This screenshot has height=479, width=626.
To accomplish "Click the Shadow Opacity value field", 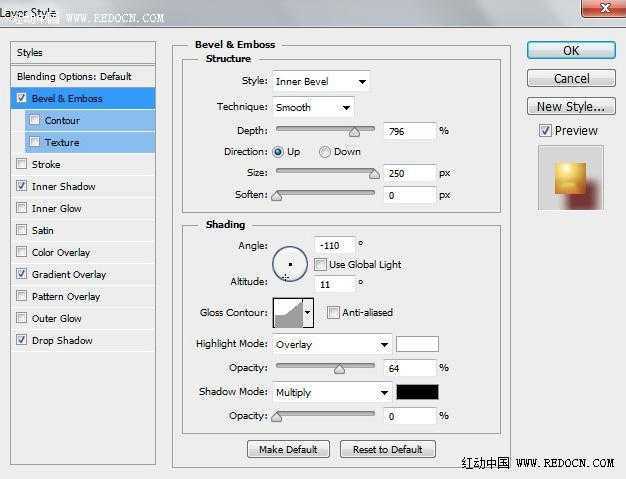I will (x=410, y=416).
